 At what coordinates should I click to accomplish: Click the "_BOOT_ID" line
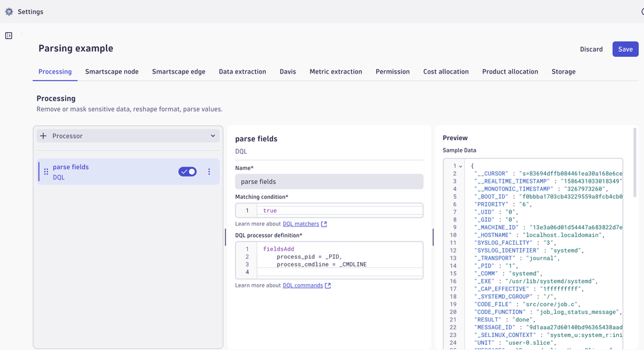pos(548,197)
